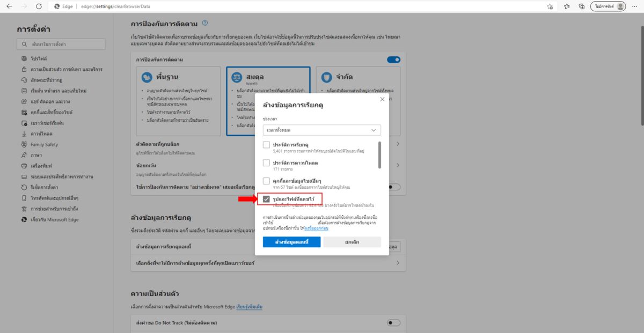
Task: Check the browsing history (ประวัติการเรียกดู) checkbox
Action: pos(266,145)
